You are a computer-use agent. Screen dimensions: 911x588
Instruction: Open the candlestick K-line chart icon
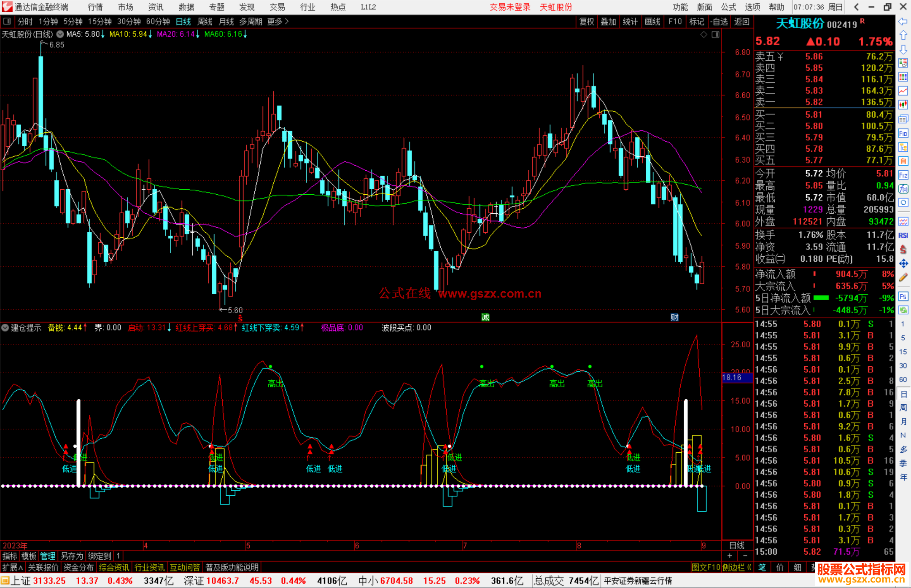pyautogui.click(x=903, y=105)
